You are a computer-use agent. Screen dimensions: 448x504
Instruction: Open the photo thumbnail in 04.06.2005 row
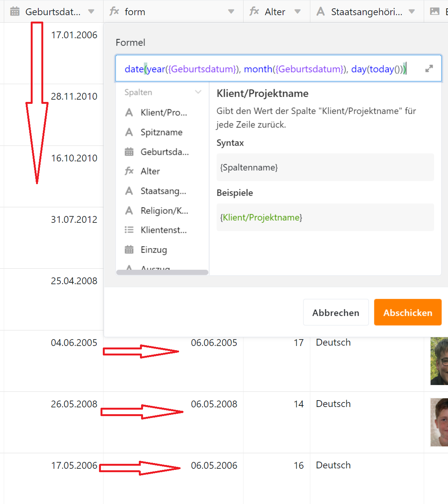pos(439,361)
